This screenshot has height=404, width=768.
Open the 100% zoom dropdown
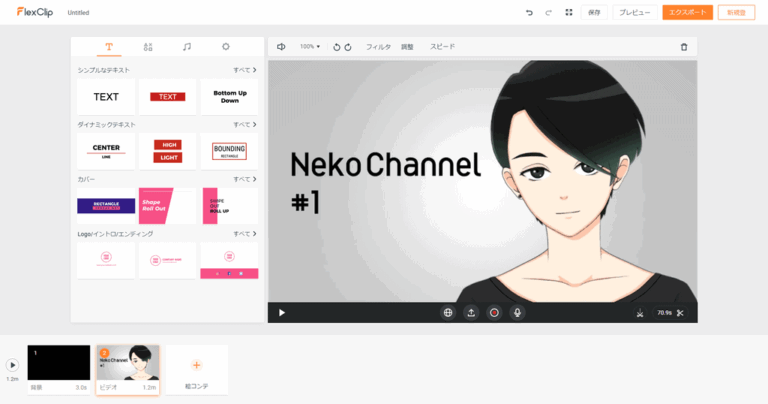[x=310, y=47]
